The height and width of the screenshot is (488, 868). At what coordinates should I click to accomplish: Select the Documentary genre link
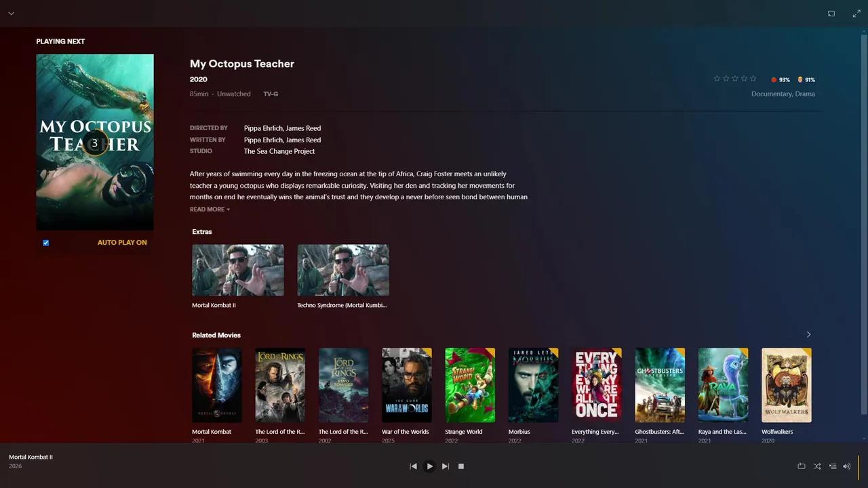[x=771, y=94]
